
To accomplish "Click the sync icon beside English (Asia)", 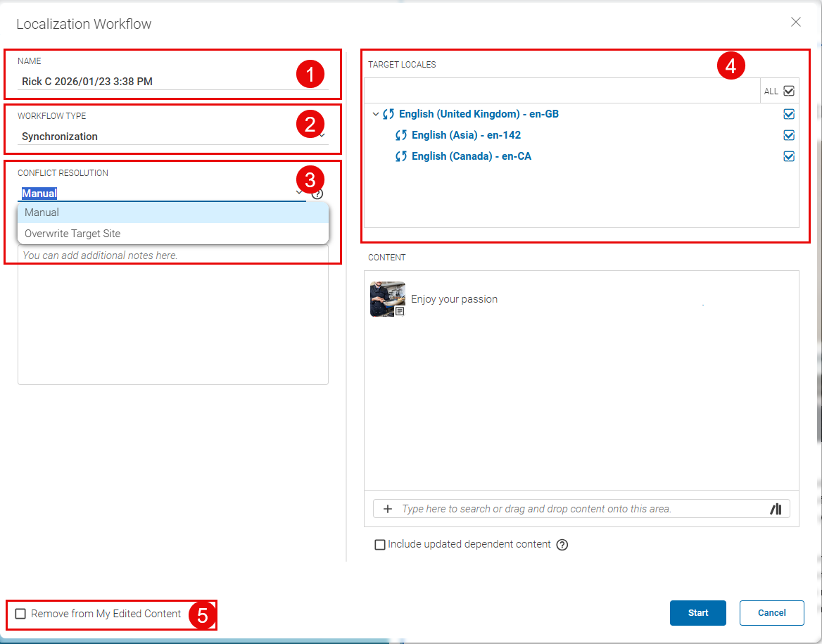I will 400,134.
